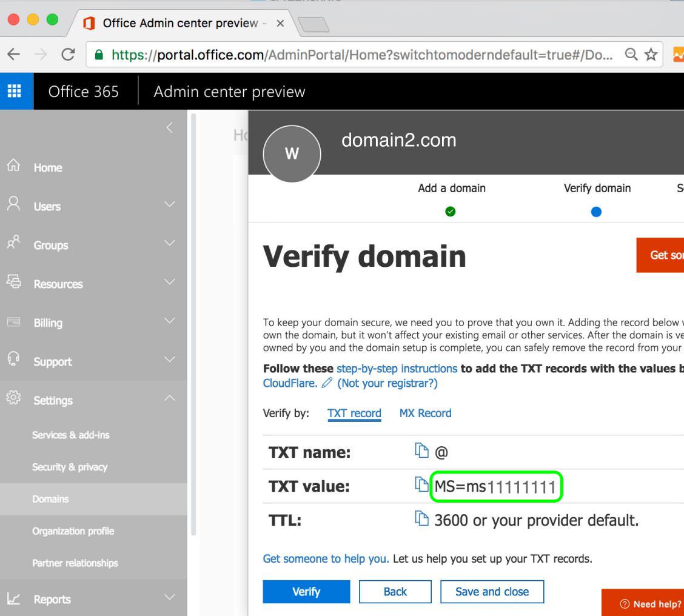This screenshot has height=616, width=684.
Task: Click the pencil edit icon next to CloudFlare
Action: 327,383
